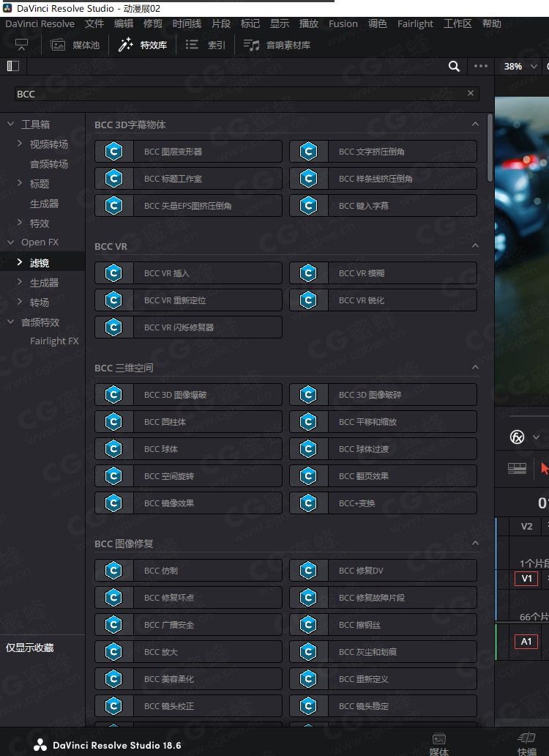Select the BCC 镜头稳定 effect icon
The height and width of the screenshot is (756, 549).
click(x=308, y=705)
